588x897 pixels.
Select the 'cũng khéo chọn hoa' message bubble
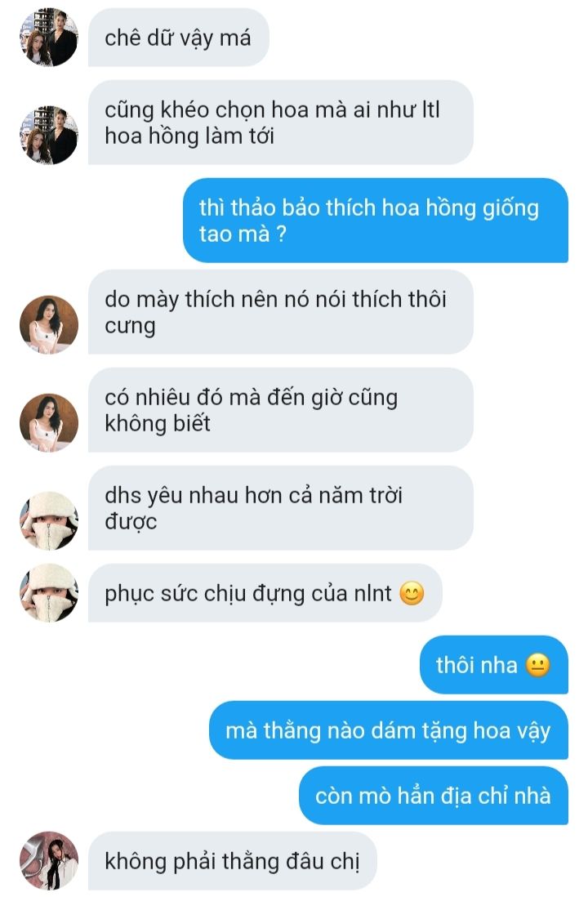point(281,123)
